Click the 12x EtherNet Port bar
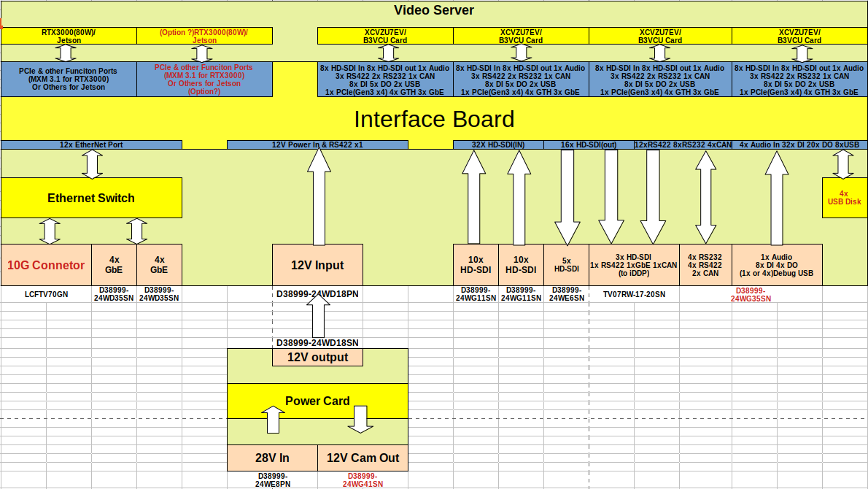The width and height of the screenshot is (868, 489). (x=91, y=145)
